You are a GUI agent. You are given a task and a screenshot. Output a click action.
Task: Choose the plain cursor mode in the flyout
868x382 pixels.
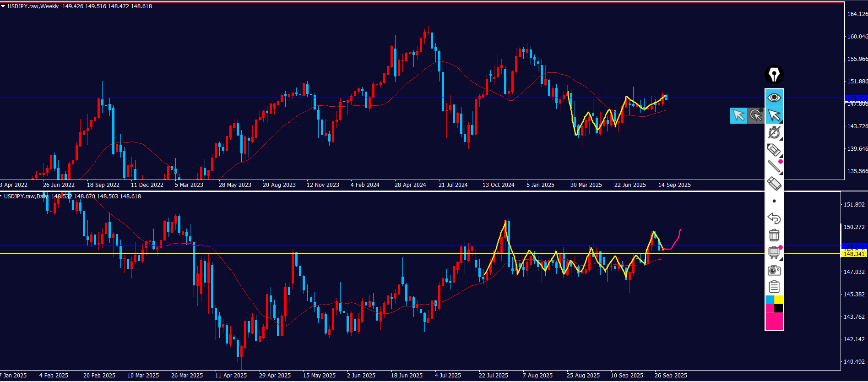coord(738,115)
